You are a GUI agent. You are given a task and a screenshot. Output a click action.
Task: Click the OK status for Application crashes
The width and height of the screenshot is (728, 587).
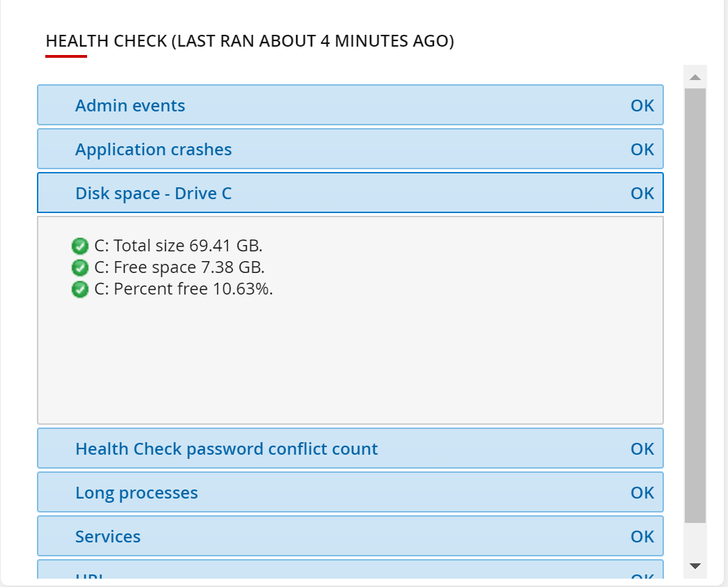point(642,150)
